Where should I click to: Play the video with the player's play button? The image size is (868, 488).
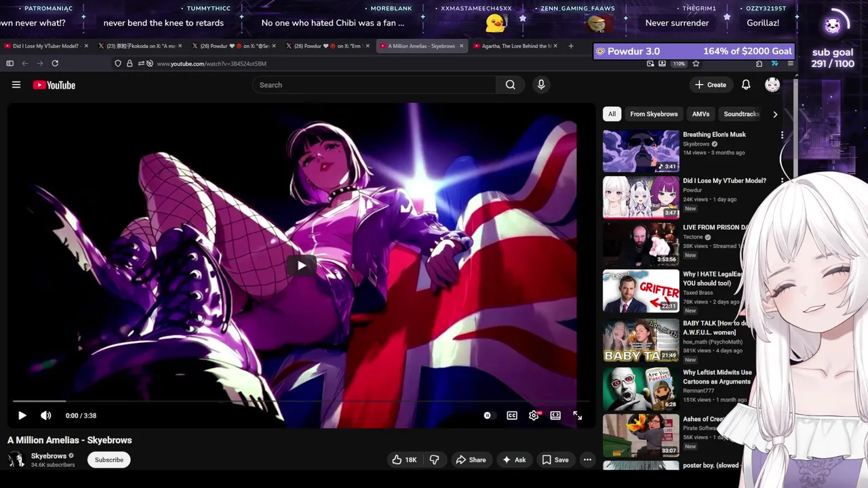point(22,415)
